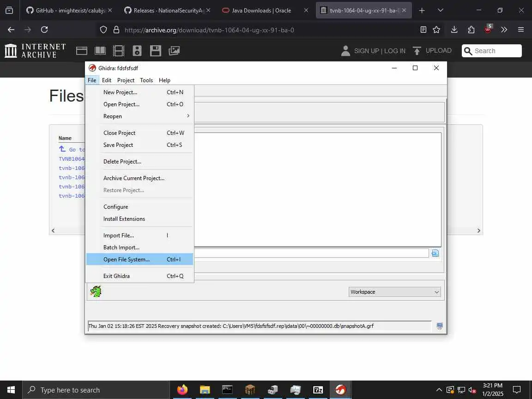Open the Help menu in Ghidra
Screen dimensions: 532x399
click(x=164, y=80)
